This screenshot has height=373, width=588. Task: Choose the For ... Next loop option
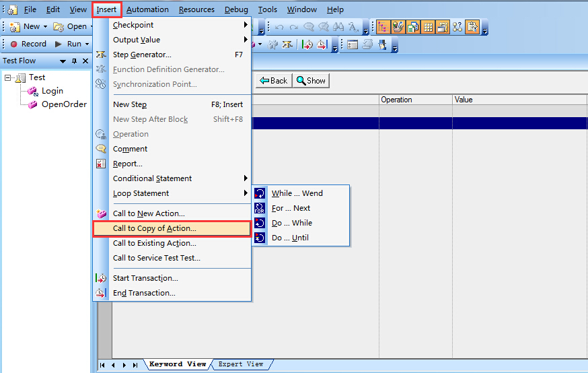point(291,208)
